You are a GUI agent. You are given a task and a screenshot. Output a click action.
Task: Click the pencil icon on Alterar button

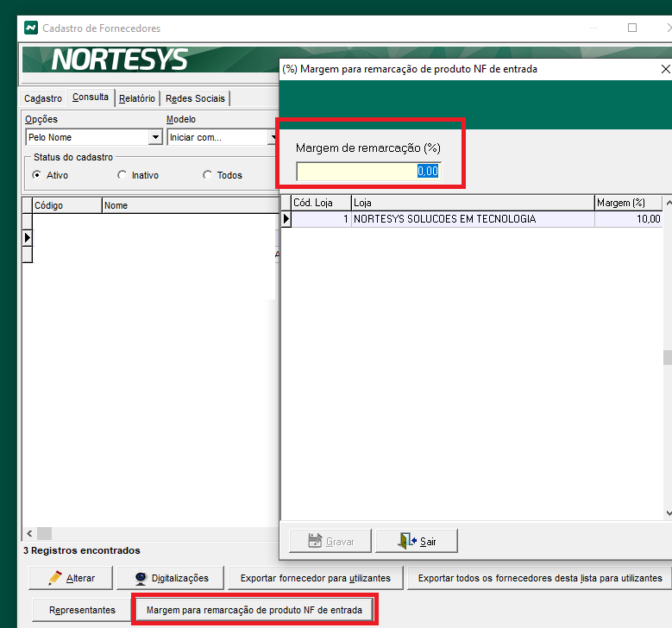[55, 578]
